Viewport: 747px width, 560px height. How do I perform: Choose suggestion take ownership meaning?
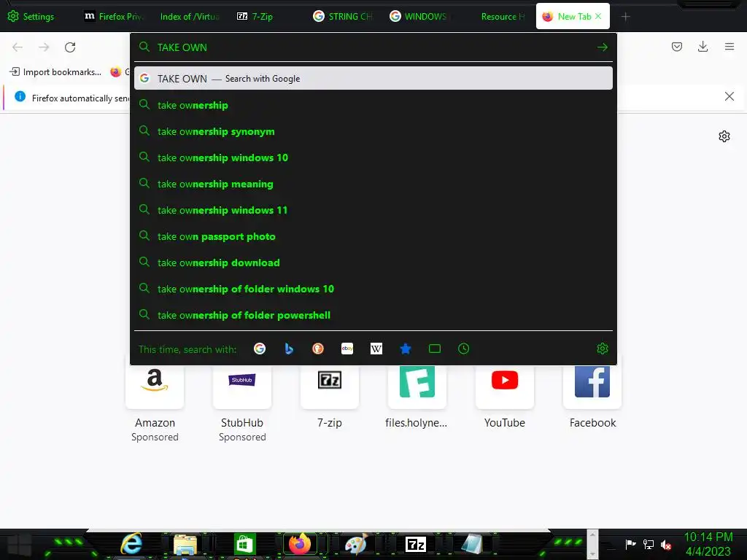coord(373,184)
